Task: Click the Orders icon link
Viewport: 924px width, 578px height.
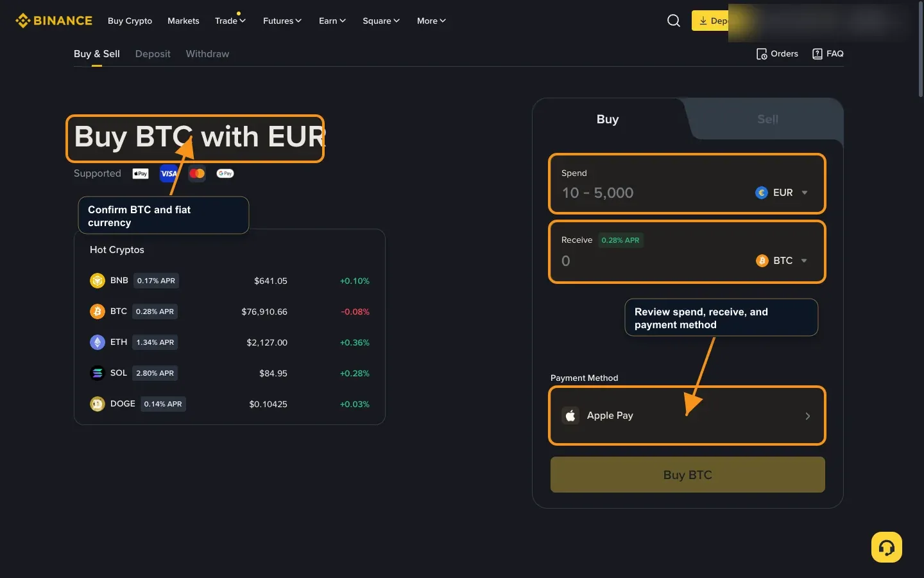Action: tap(777, 54)
